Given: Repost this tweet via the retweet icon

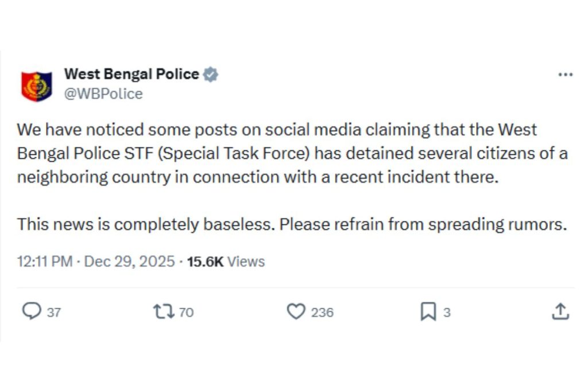Looking at the screenshot, I should tap(163, 312).
